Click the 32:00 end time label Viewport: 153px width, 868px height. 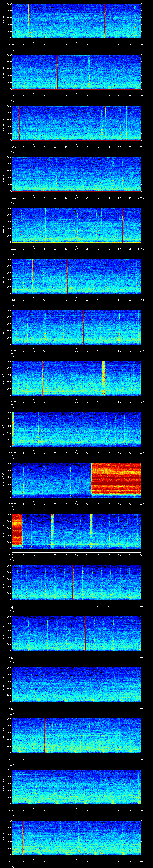point(141,810)
